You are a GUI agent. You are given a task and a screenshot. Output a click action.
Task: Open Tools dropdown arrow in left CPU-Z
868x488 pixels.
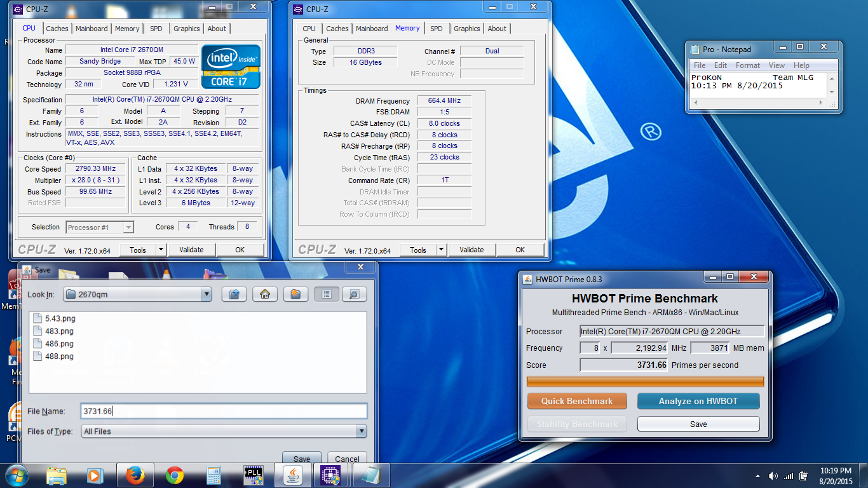click(161, 250)
